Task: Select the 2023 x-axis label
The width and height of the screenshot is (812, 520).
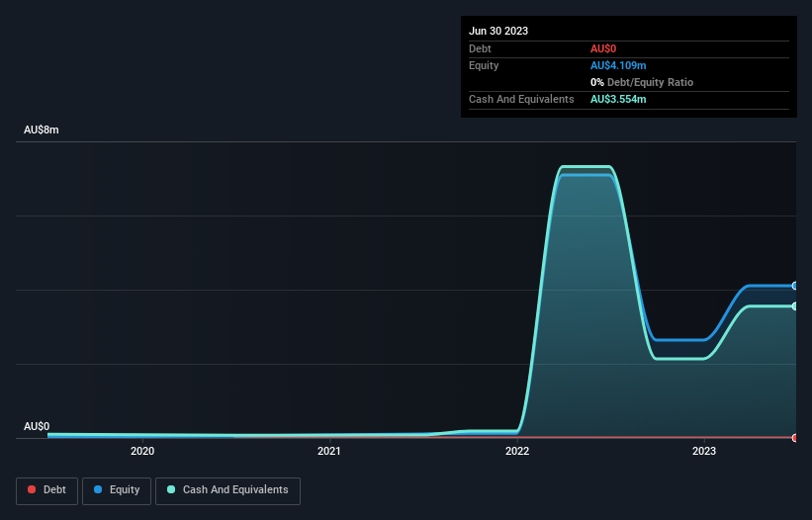Action: 704,451
